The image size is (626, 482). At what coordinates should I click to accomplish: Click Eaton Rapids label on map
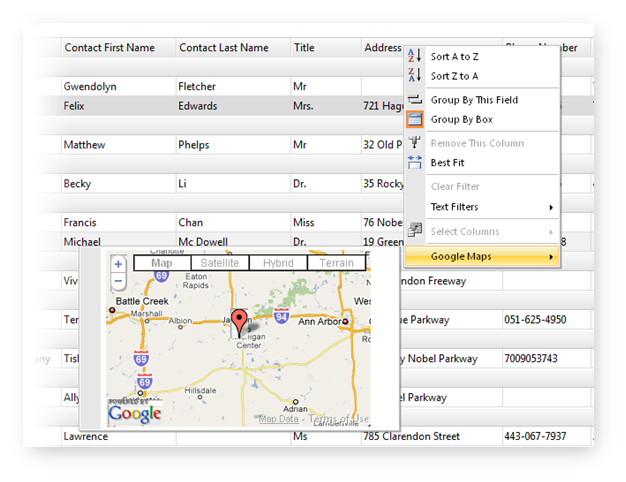196,281
